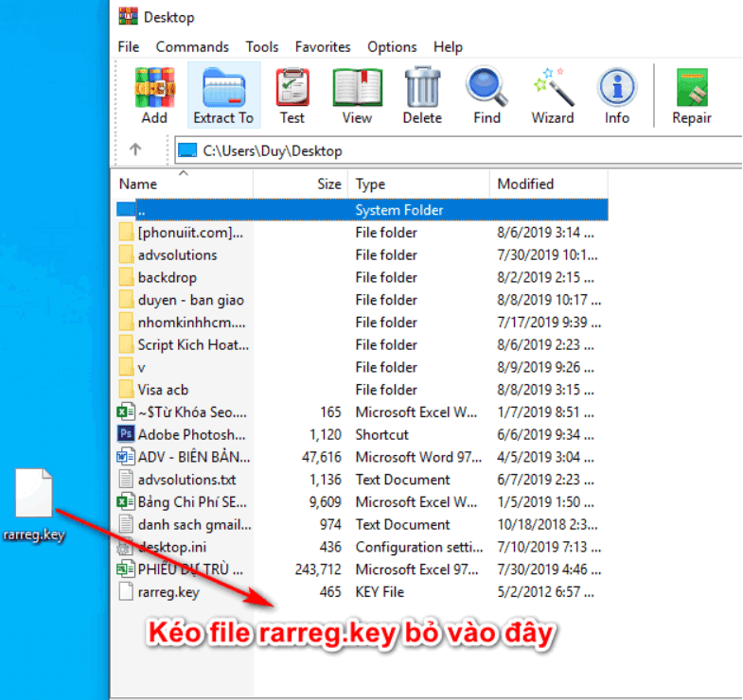
Task: Go up one folder level arrow
Action: tap(135, 149)
